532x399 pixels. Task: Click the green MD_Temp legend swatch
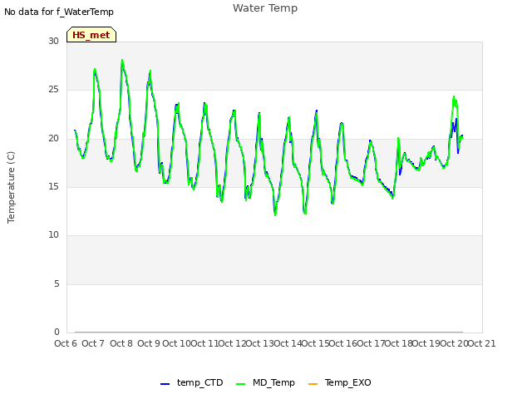point(240,384)
